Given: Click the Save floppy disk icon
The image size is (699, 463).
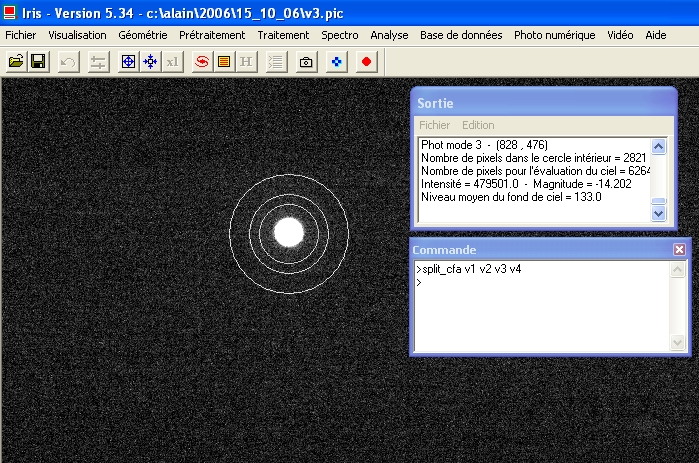Looking at the screenshot, I should (38, 61).
